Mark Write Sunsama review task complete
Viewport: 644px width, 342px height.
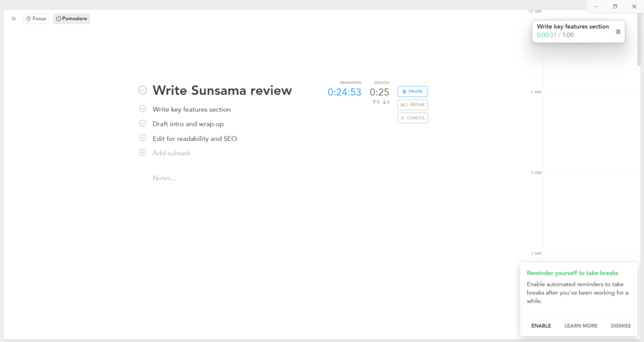(143, 90)
